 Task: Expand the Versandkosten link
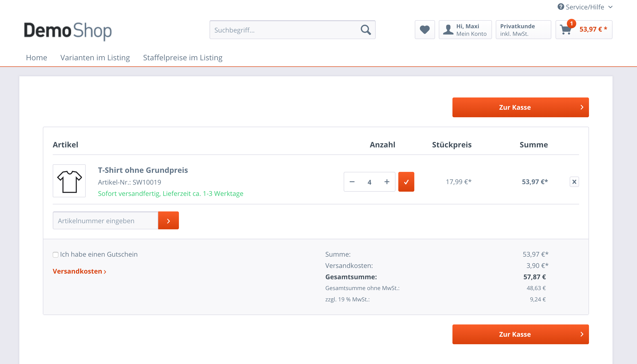80,271
